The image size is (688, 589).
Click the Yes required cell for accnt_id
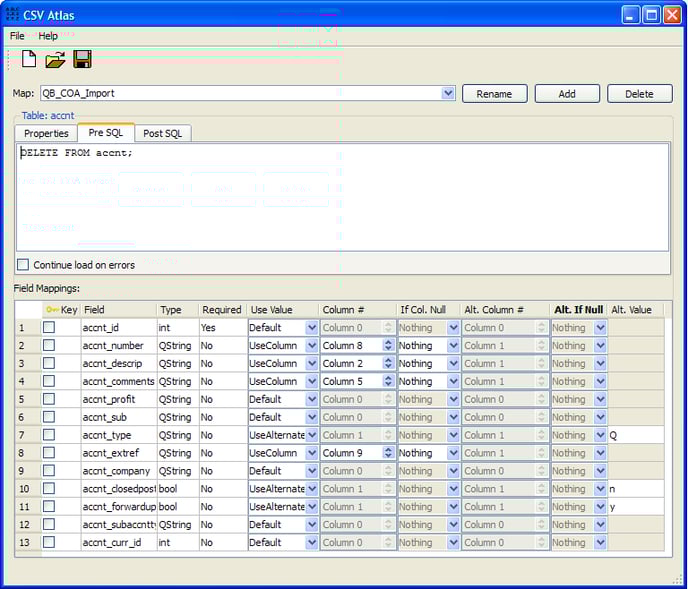click(223, 327)
